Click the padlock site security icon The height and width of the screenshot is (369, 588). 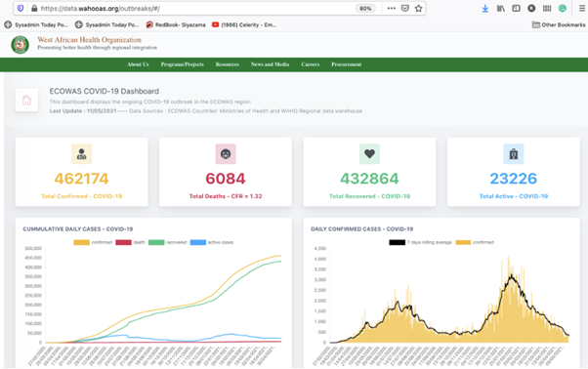[x=34, y=8]
